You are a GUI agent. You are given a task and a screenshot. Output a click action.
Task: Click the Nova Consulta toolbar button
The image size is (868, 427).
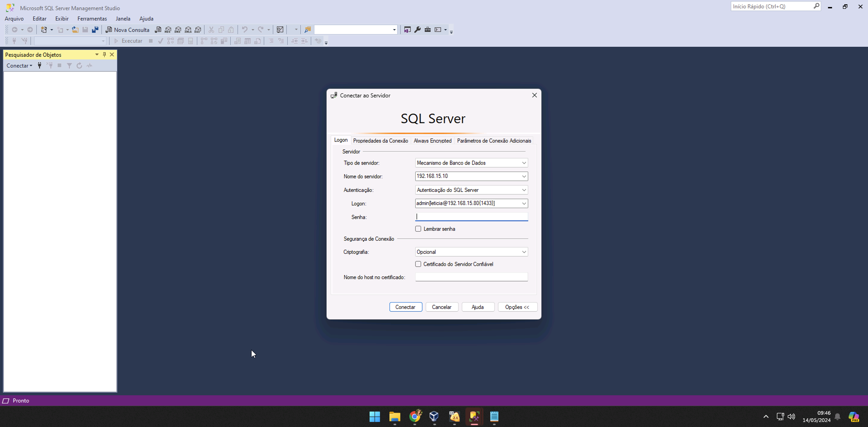[128, 30]
